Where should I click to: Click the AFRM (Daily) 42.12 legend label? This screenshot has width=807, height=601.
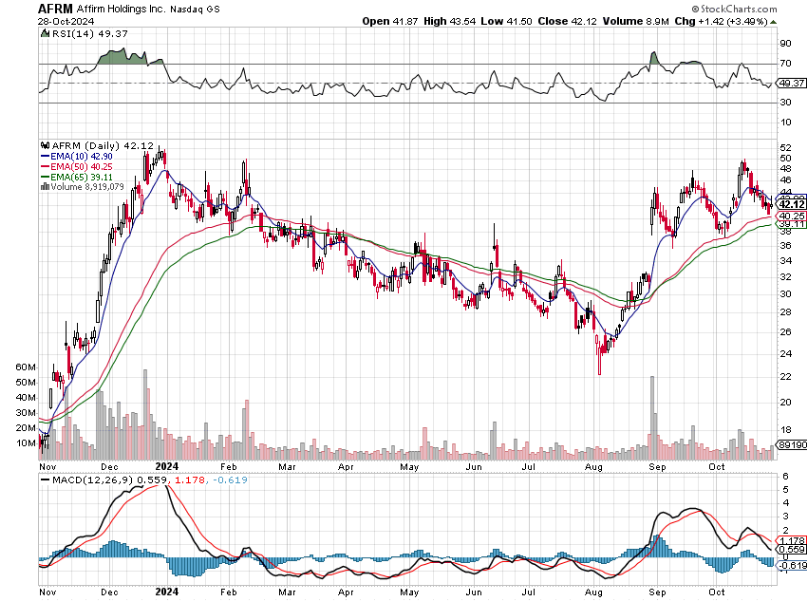[102, 146]
